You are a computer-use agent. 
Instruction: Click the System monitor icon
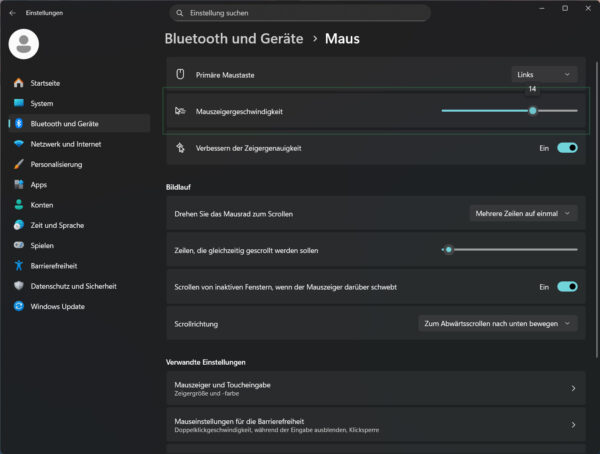(x=18, y=103)
